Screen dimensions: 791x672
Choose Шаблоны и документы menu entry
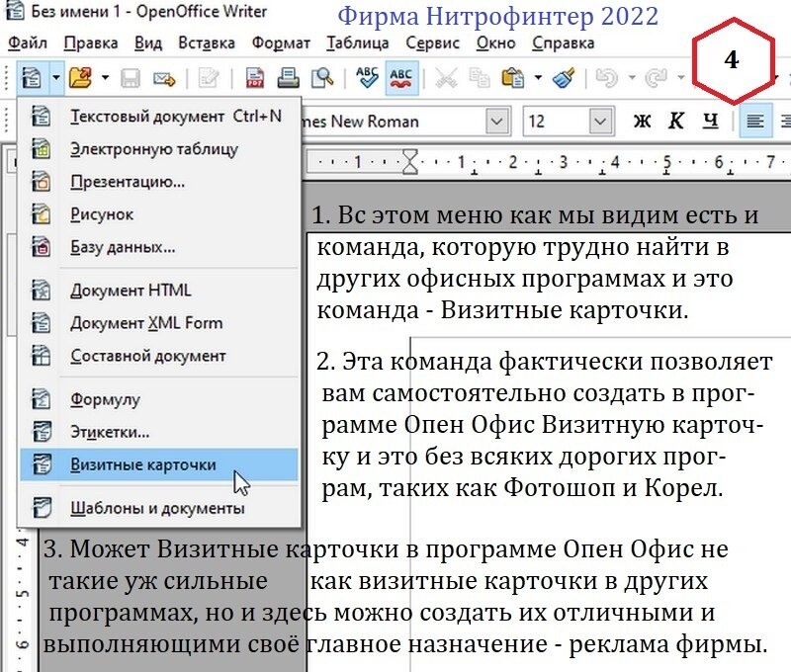click(159, 508)
